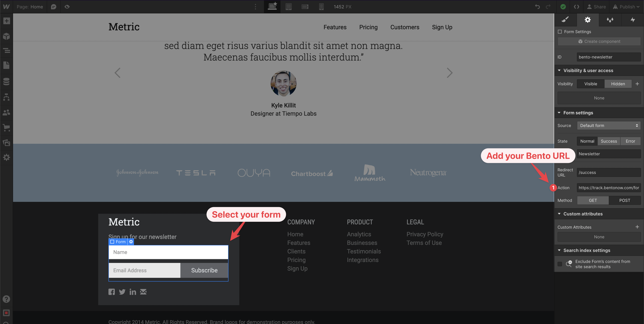Click the Share button
This screenshot has height=324, width=644.
click(596, 7)
